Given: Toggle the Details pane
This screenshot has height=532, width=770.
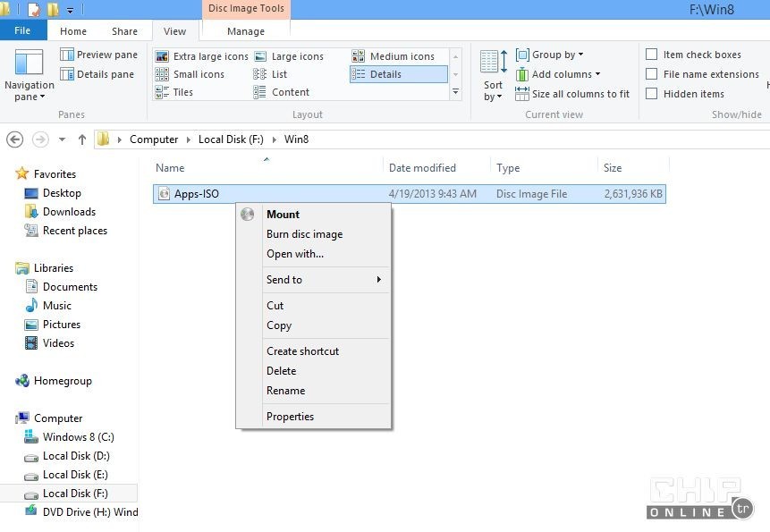Looking at the screenshot, I should (97, 74).
